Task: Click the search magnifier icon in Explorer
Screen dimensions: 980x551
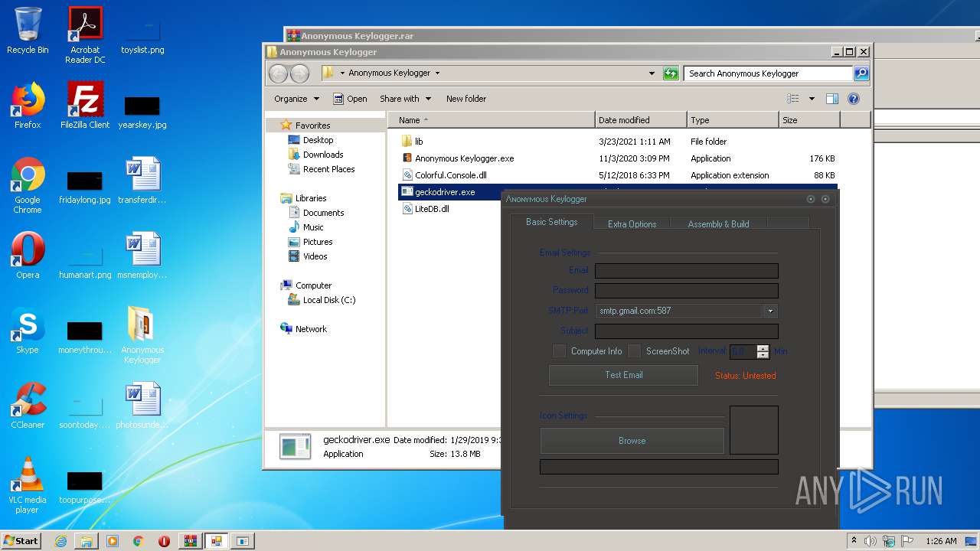Action: (x=861, y=73)
